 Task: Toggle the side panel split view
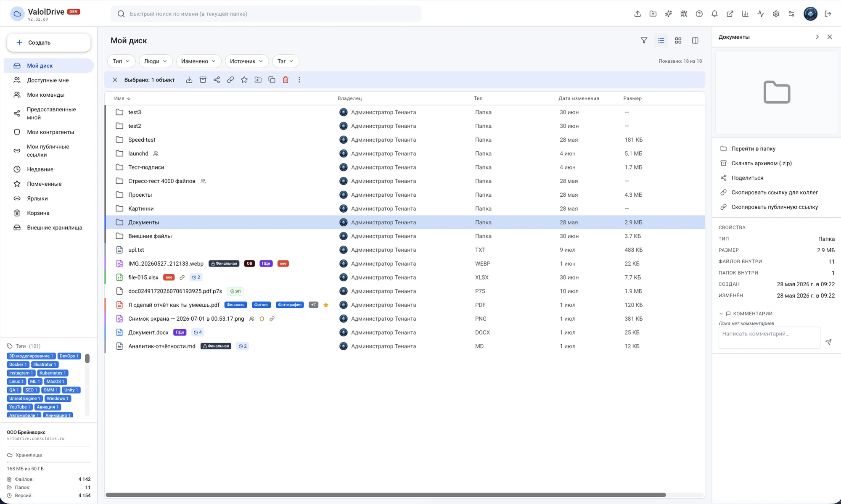coord(695,40)
